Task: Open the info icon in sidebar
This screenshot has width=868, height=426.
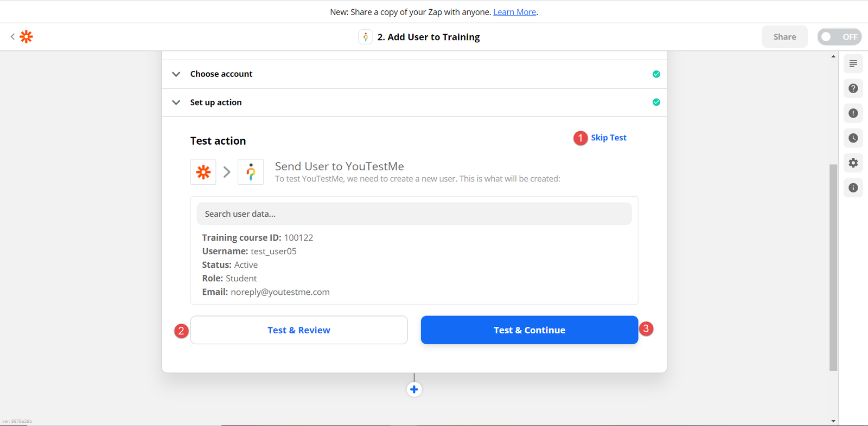Action: [853, 188]
